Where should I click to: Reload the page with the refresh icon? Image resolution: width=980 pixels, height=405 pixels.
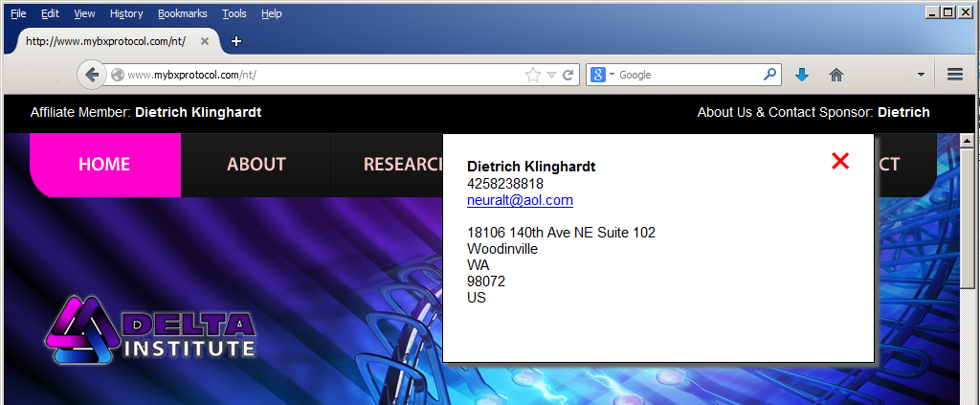point(568,75)
